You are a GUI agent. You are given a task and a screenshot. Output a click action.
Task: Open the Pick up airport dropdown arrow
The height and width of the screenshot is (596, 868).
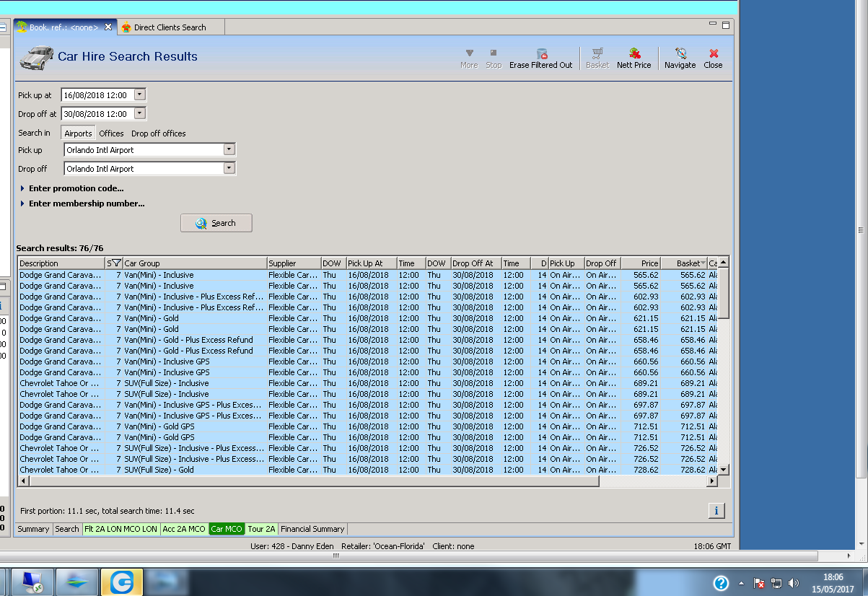pos(229,149)
